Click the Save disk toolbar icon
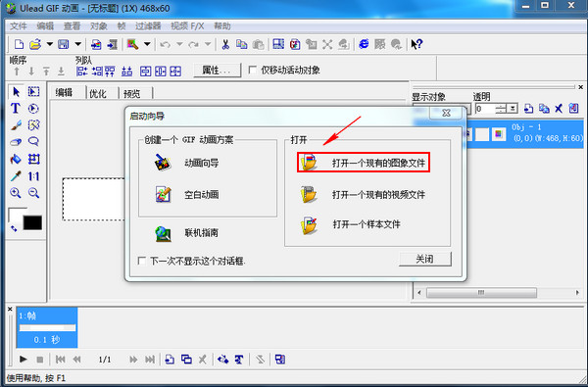Screen dimensions: 588x387 coord(63,44)
